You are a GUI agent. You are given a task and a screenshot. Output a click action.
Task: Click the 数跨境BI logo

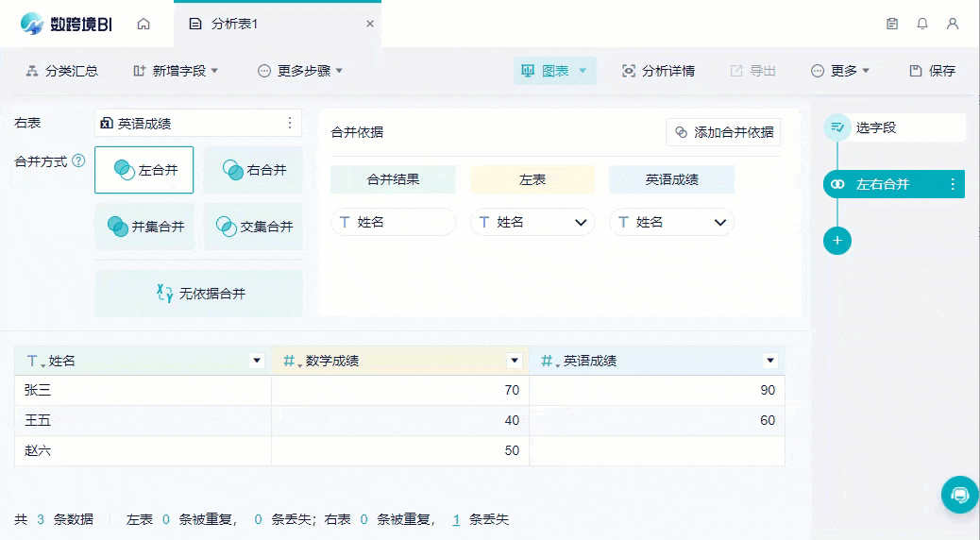point(66,24)
